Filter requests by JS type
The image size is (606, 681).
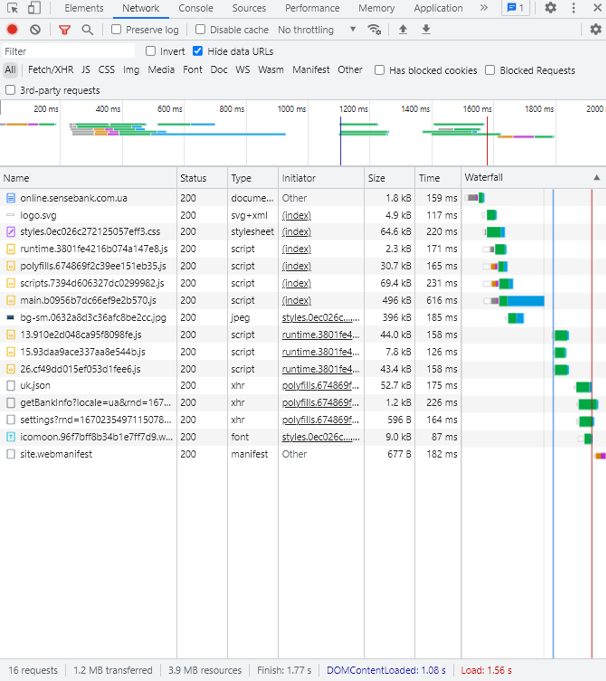[86, 70]
